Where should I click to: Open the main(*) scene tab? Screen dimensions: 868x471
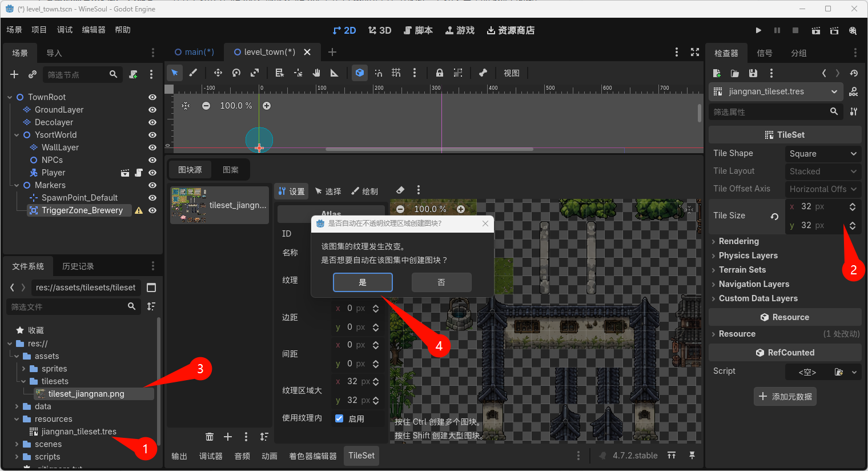(x=194, y=52)
